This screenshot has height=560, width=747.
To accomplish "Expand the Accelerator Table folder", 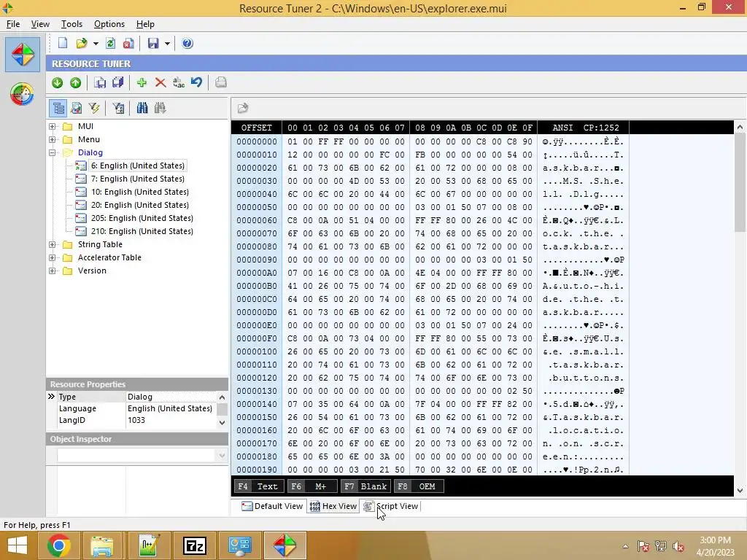I will click(53, 257).
